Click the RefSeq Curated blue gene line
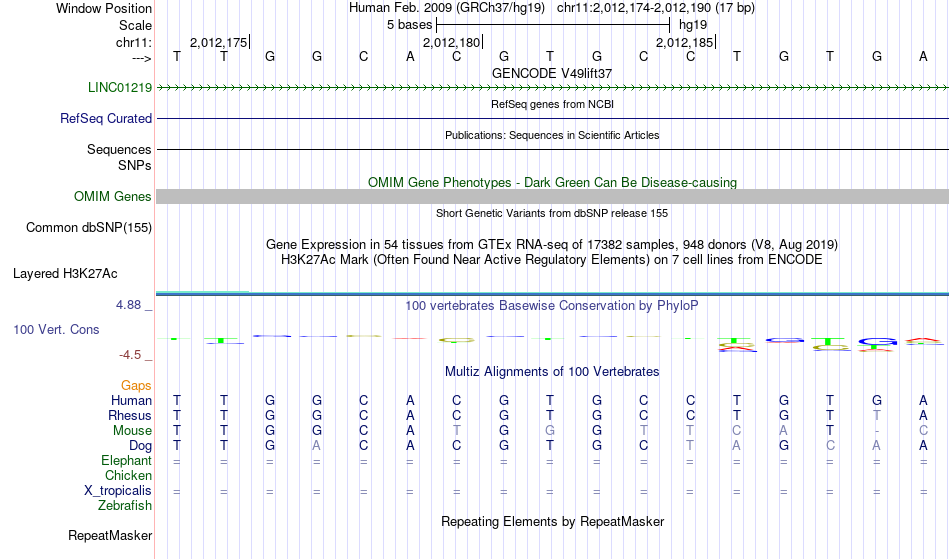The height and width of the screenshot is (559, 950). [552, 118]
